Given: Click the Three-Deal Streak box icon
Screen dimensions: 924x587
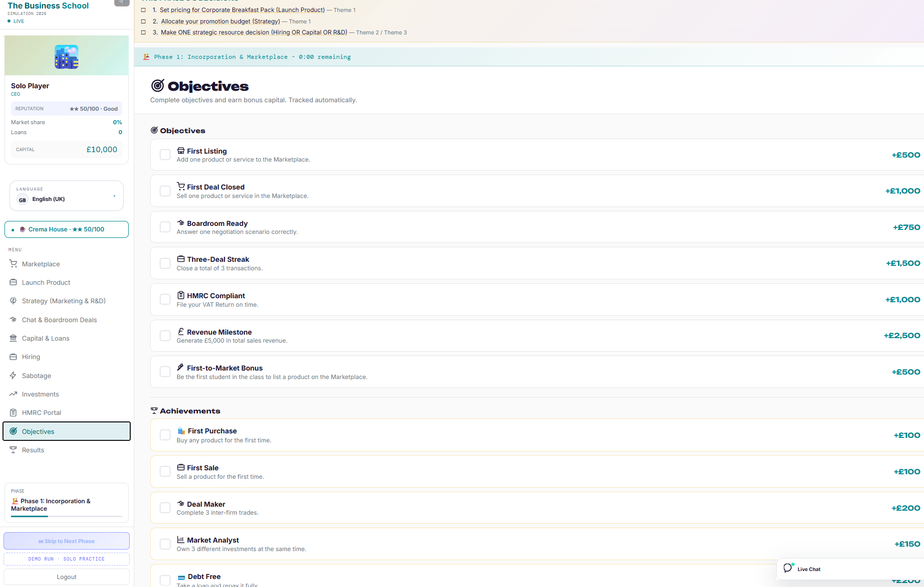Looking at the screenshot, I should pyautogui.click(x=181, y=259).
